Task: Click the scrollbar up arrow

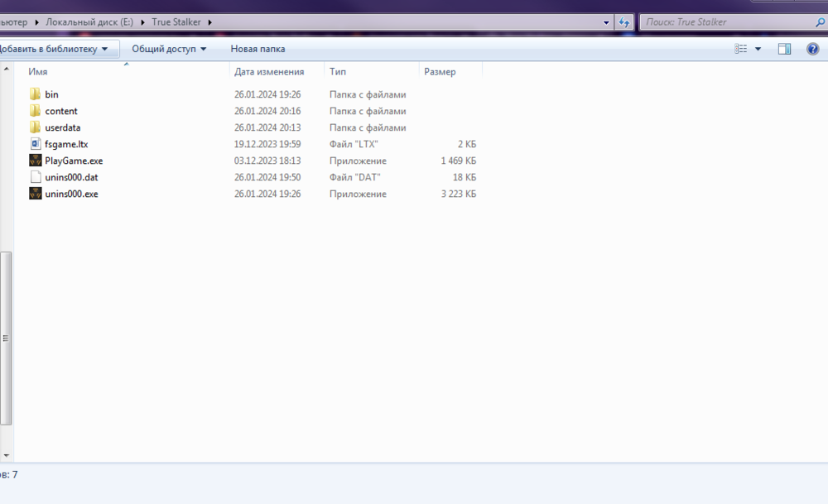Action: [7, 69]
